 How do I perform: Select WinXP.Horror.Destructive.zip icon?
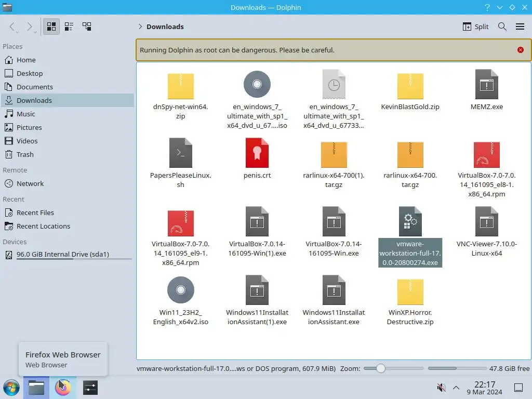pyautogui.click(x=410, y=292)
